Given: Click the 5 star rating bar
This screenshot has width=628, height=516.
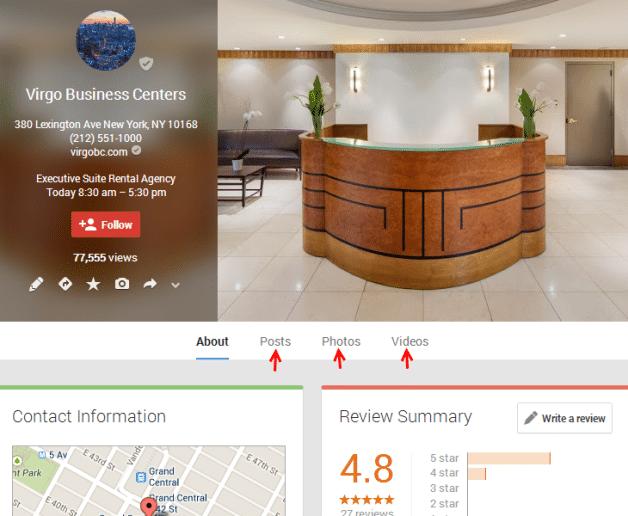Looking at the screenshot, I should click(x=509, y=458).
